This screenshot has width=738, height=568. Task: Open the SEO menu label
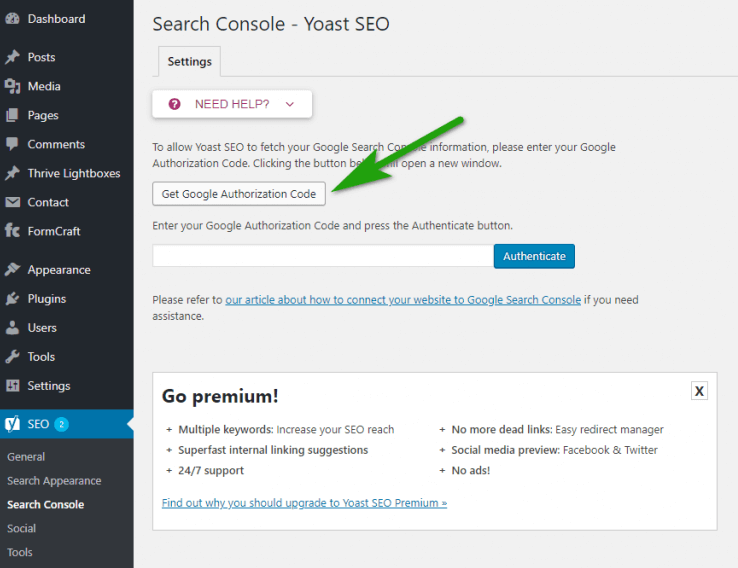pos(38,424)
